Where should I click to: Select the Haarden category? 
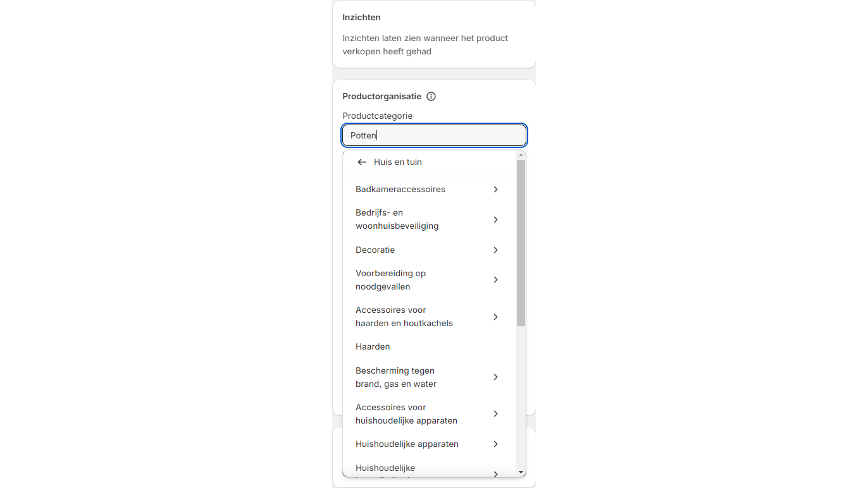click(x=373, y=347)
